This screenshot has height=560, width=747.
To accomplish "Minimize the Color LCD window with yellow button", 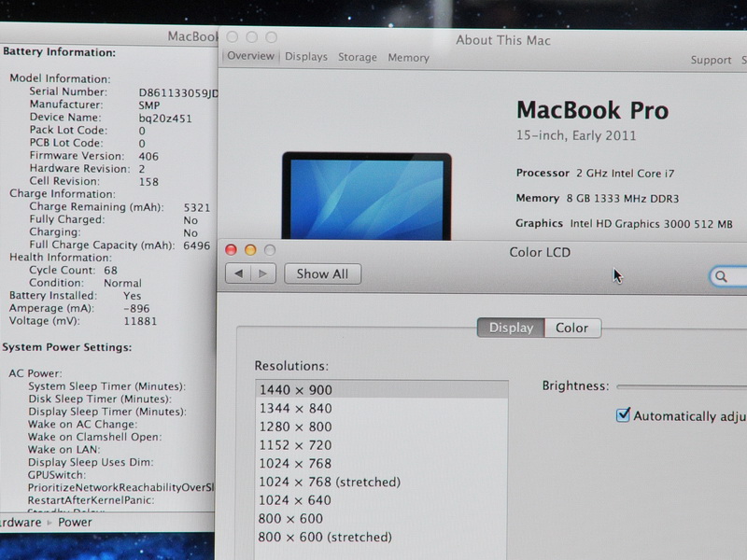I will point(250,250).
